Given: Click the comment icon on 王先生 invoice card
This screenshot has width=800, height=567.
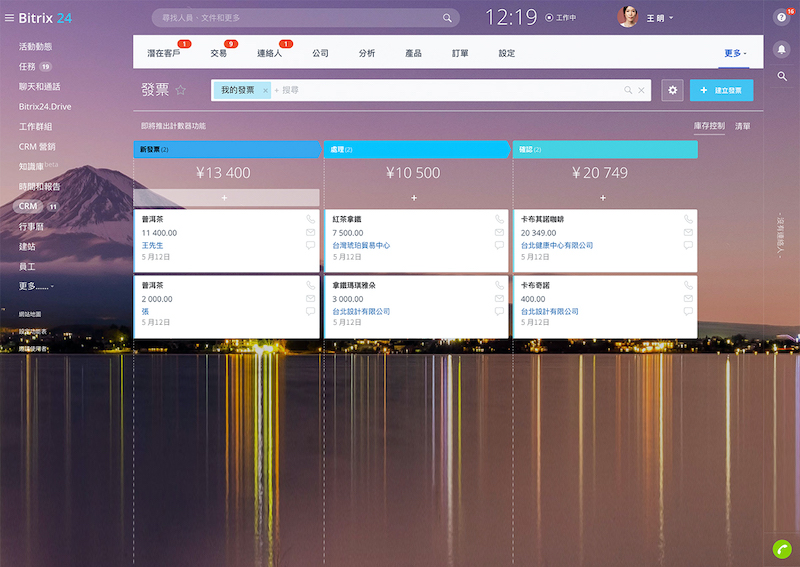Looking at the screenshot, I should click(x=310, y=245).
